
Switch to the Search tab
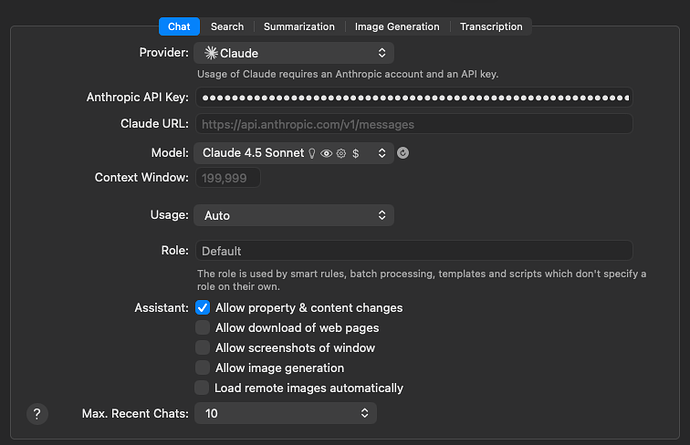pyautogui.click(x=227, y=27)
